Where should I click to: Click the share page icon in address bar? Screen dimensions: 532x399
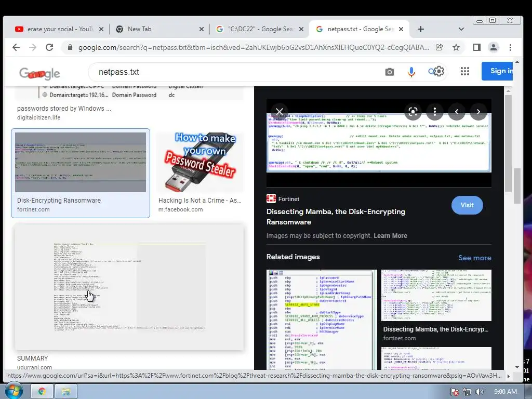440,47
